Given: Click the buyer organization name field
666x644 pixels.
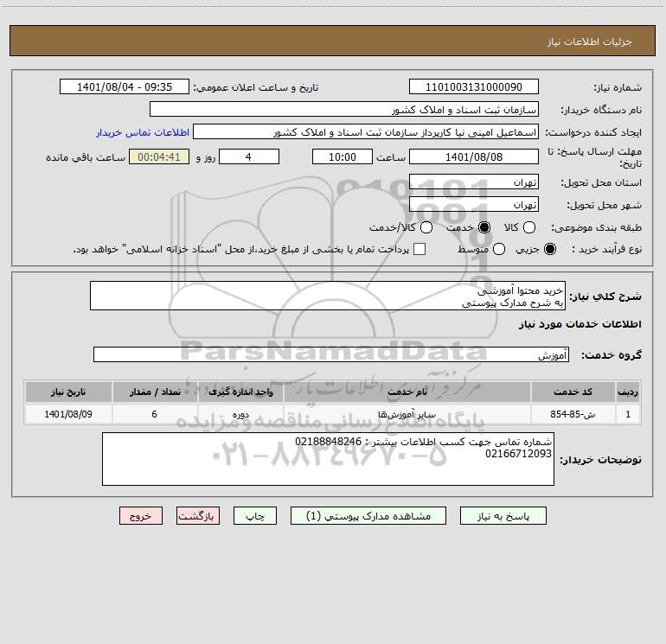Looking at the screenshot, I should (x=344, y=109).
